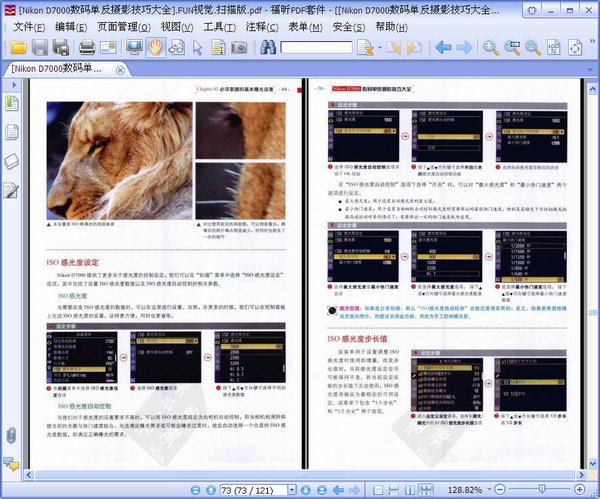Click the Print icon
600x499 pixels.
tap(87, 47)
